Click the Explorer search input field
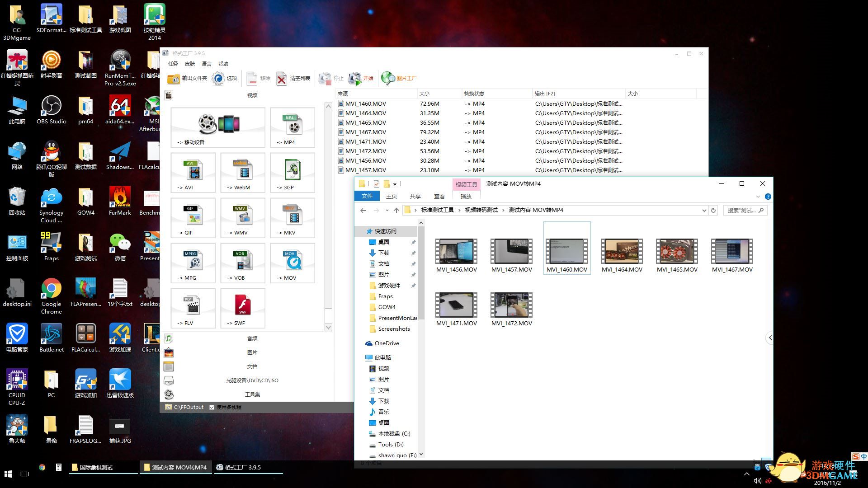Image resolution: width=868 pixels, height=488 pixels. (741, 211)
